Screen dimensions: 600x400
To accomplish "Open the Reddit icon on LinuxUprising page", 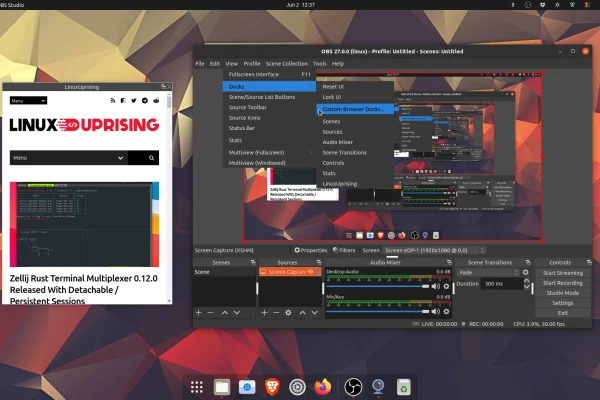I will click(156, 101).
